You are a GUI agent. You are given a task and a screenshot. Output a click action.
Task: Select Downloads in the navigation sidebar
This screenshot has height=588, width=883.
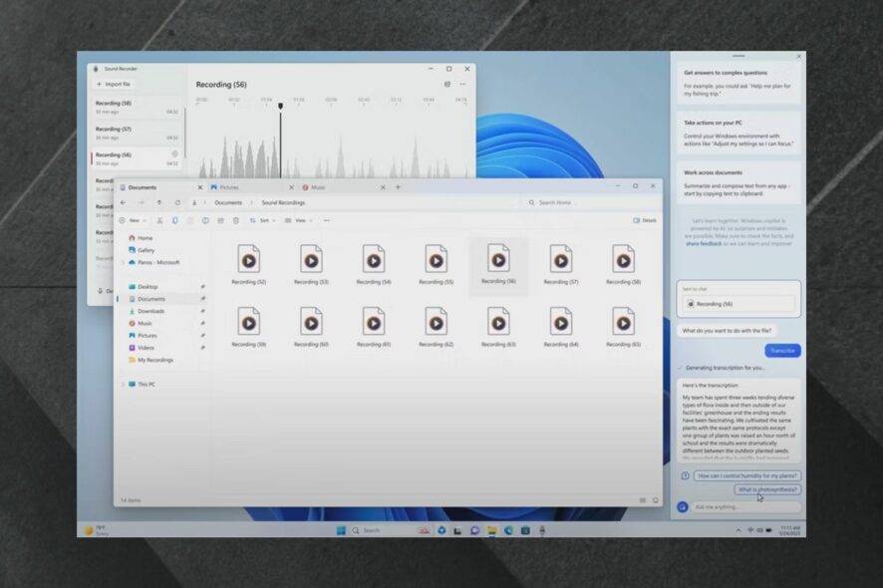pos(151,311)
